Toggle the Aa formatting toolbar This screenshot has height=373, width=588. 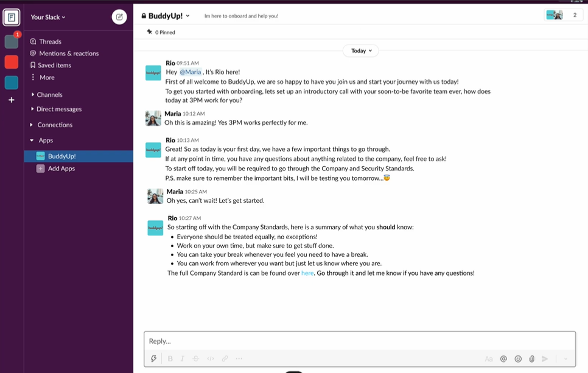(489, 359)
